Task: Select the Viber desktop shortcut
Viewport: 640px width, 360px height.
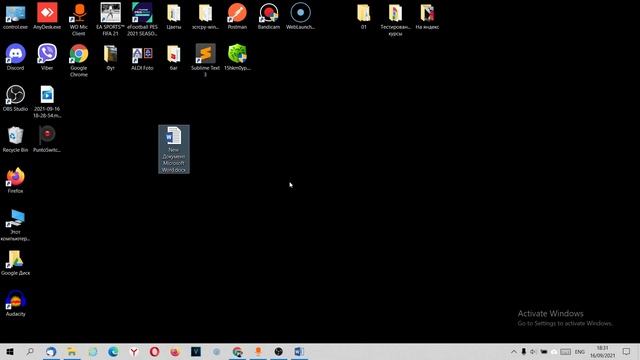Action: (47, 58)
